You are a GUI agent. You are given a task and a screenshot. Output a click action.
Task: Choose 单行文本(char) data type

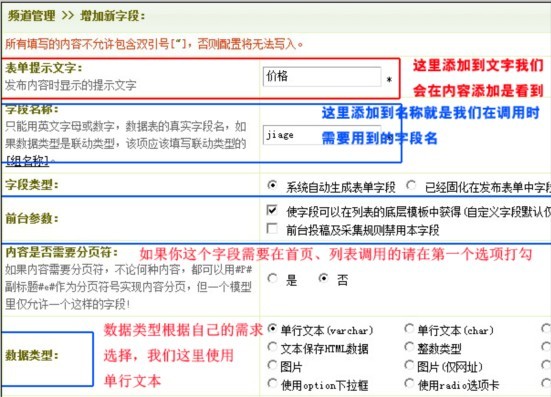click(409, 329)
